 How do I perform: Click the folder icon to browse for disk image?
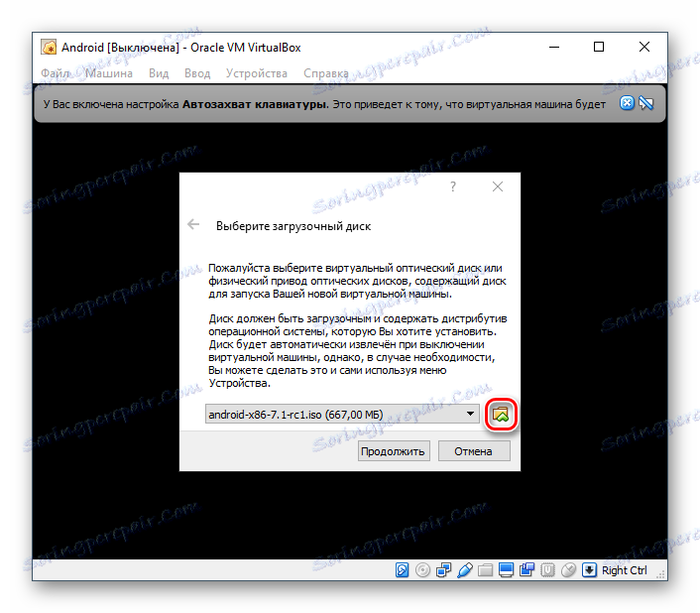pos(501,415)
